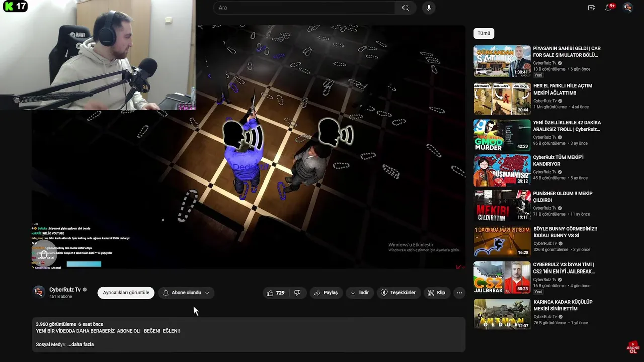The width and height of the screenshot is (644, 362).
Task: Dislike the video with thumbs down
Action: point(297,293)
